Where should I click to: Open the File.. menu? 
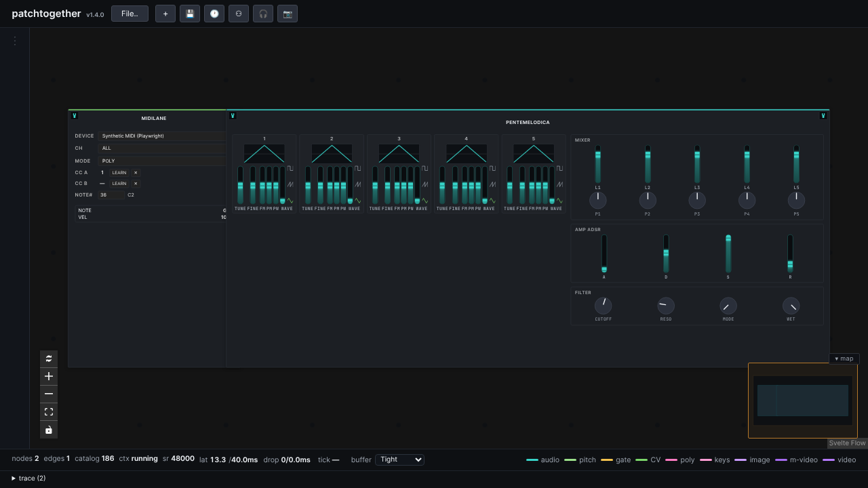(x=130, y=14)
